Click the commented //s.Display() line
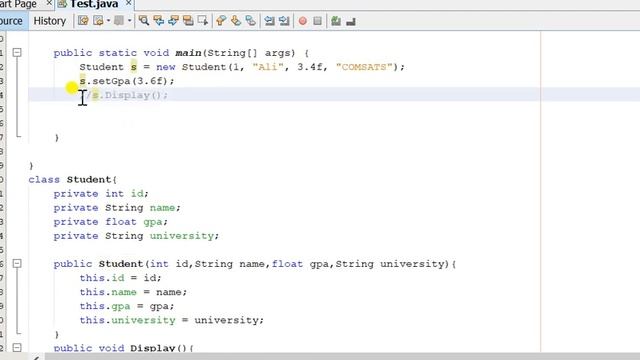This screenshot has width=640, height=360. coord(124,95)
